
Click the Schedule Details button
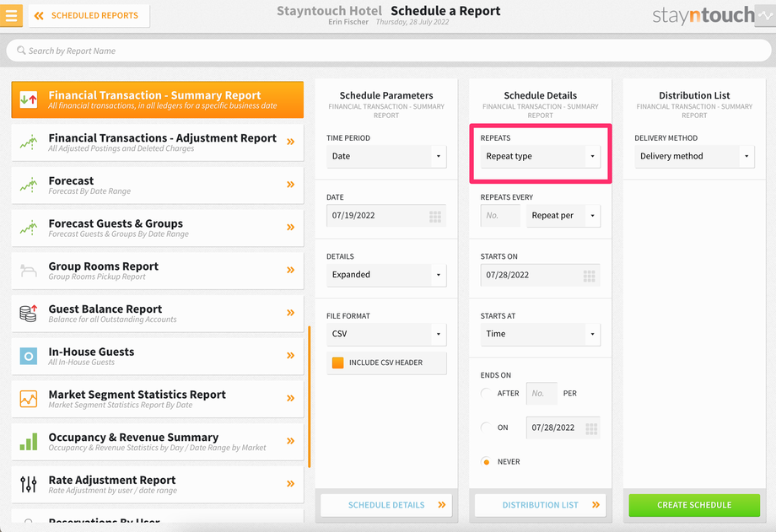pos(386,505)
